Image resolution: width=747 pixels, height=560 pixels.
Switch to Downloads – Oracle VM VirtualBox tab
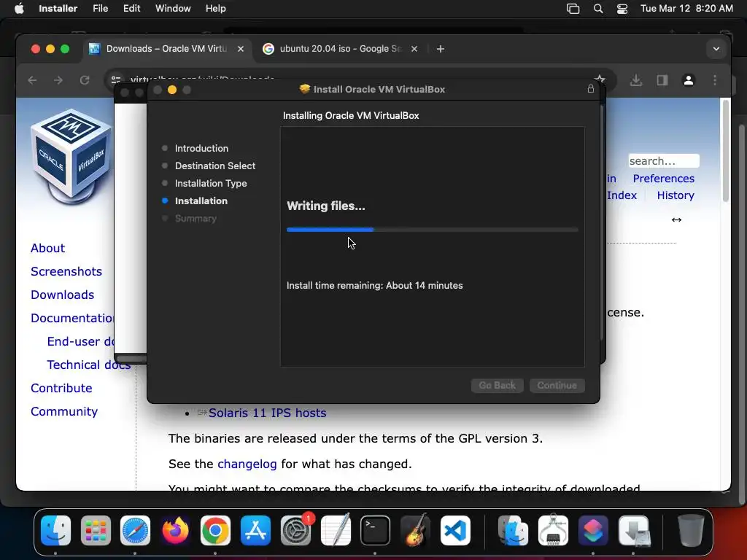tap(166, 49)
